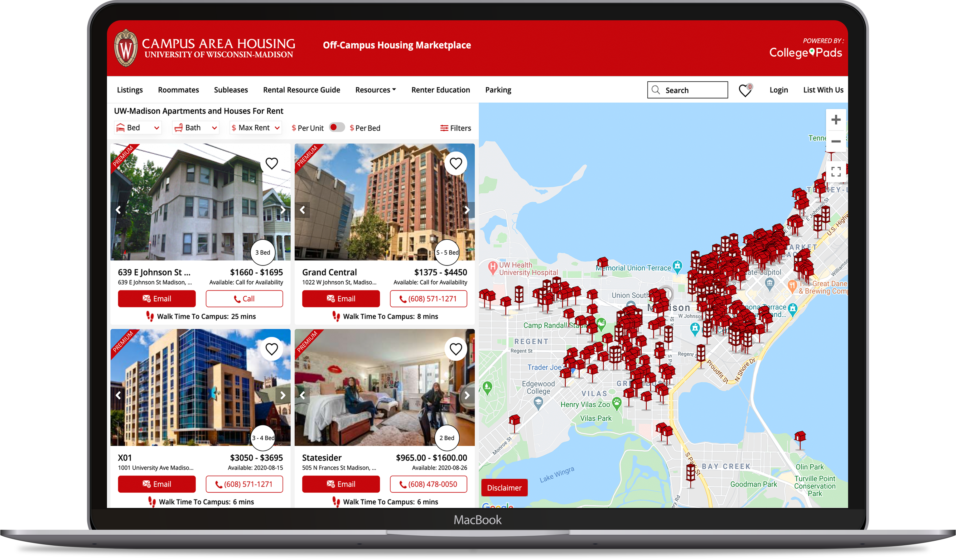956x560 pixels.
Task: Show next photo of X01 listing
Action: pos(282,395)
